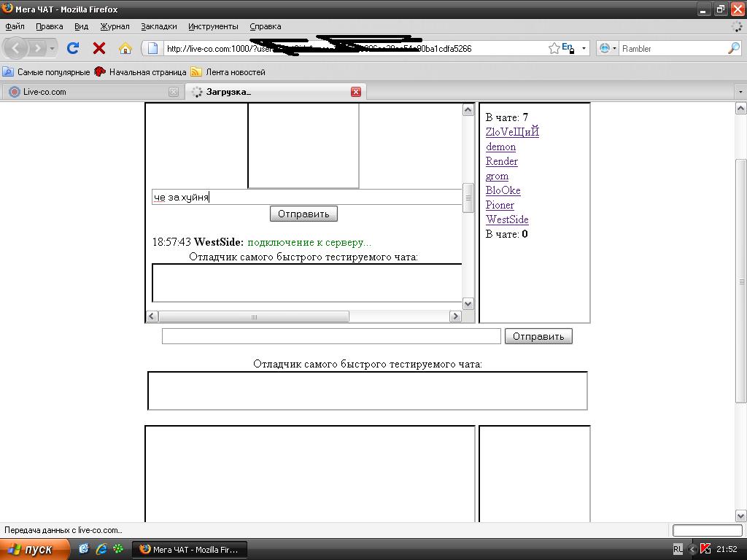Stop page loading with red X
This screenshot has height=560, width=747.
(x=99, y=48)
